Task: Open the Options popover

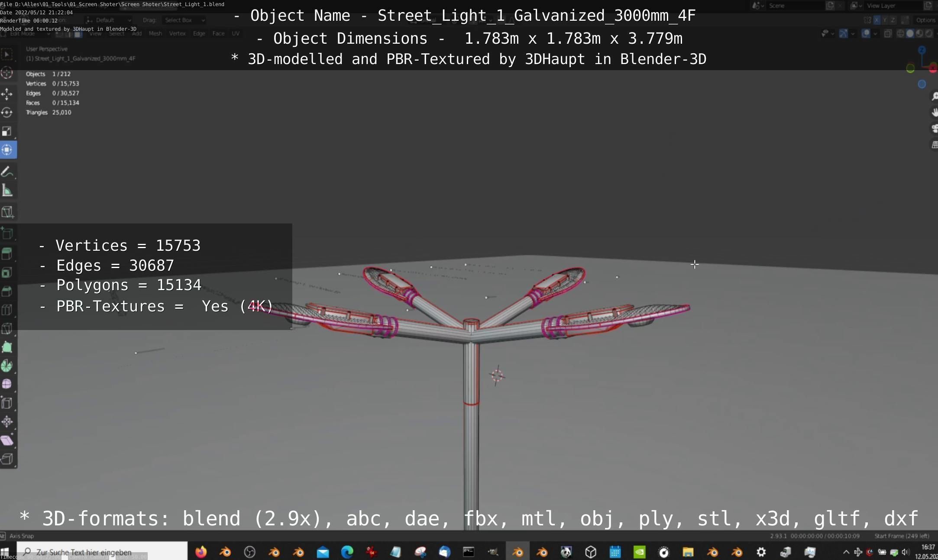Action: point(925,20)
